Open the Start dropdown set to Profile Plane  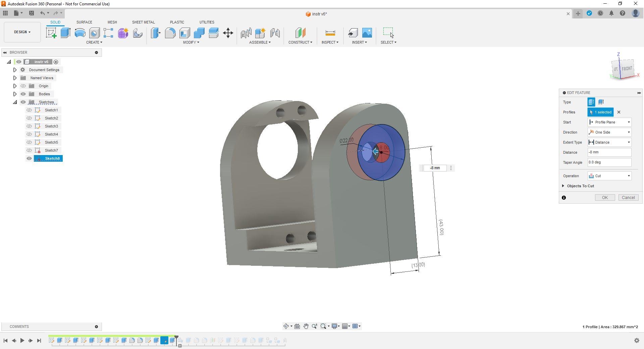click(x=609, y=122)
